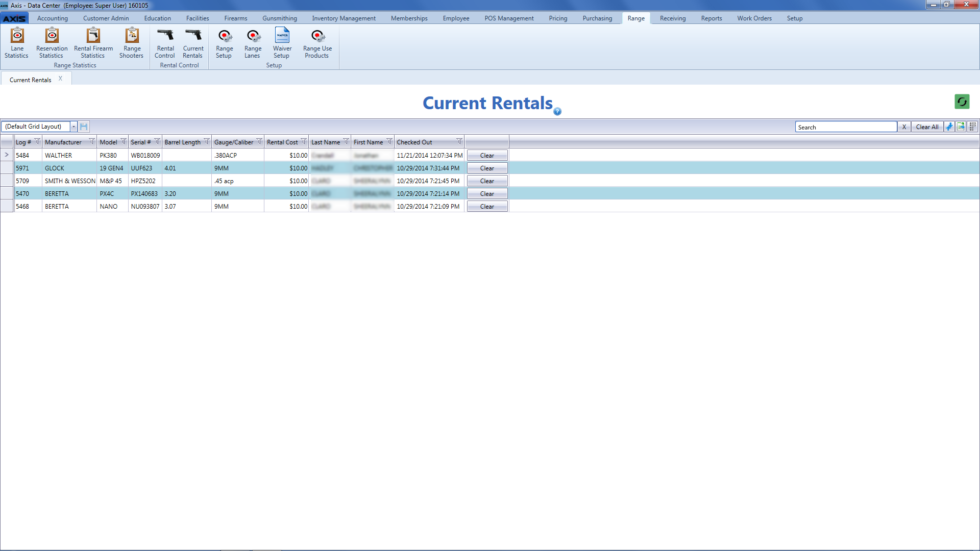Open the Rental Control tool
The height and width of the screenshot is (551, 980).
click(x=165, y=43)
